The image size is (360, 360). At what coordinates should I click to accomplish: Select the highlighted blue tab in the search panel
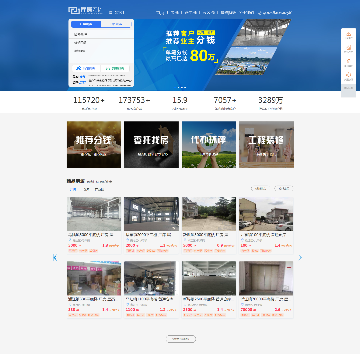86,24
